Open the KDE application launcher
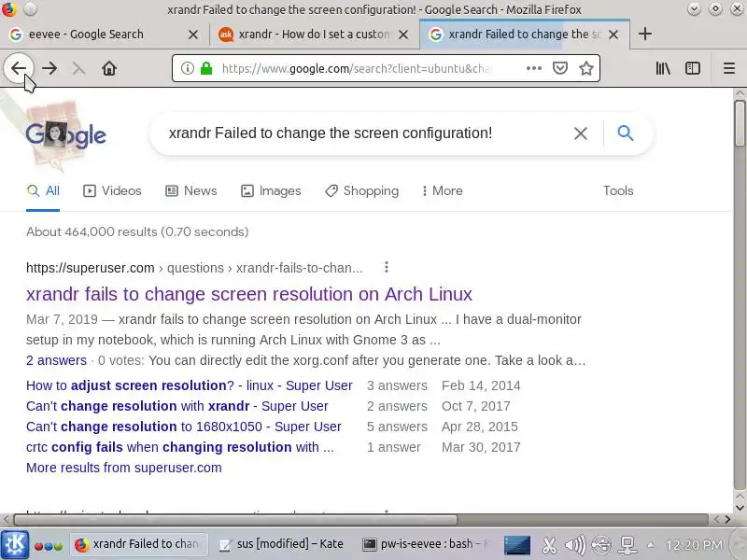Screen dimensions: 747x560 pos(15,545)
